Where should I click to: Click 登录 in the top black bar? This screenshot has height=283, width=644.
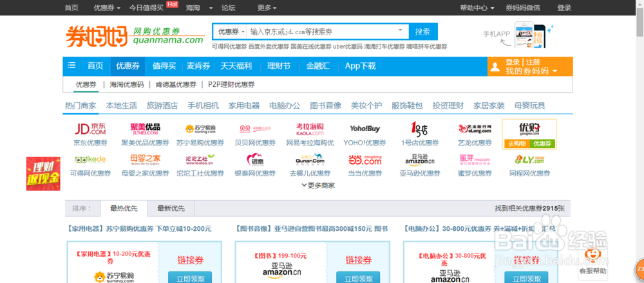[x=564, y=8]
